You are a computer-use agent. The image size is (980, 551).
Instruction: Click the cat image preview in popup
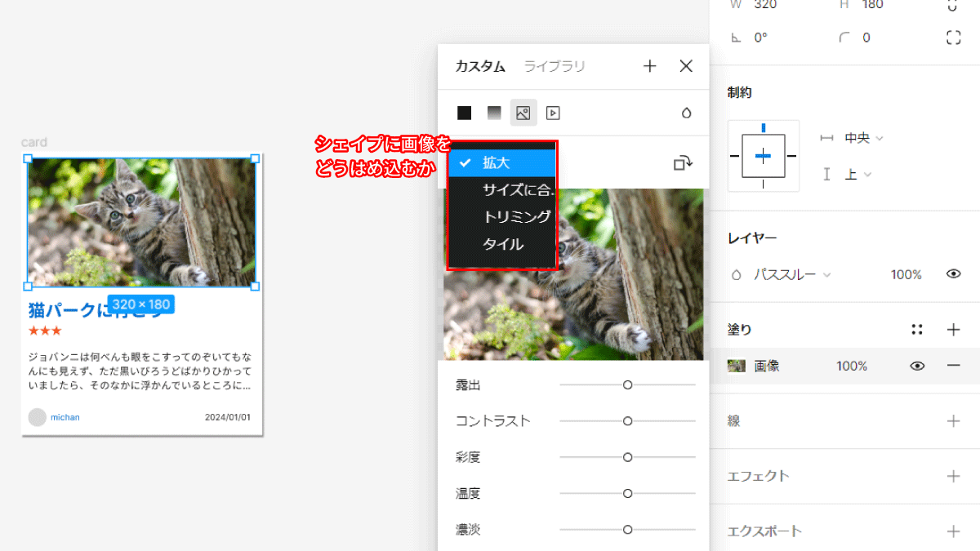(573, 274)
